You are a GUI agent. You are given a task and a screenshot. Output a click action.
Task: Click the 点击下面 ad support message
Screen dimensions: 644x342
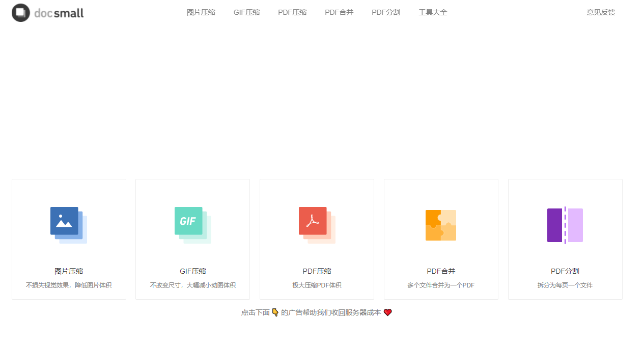pos(317,312)
